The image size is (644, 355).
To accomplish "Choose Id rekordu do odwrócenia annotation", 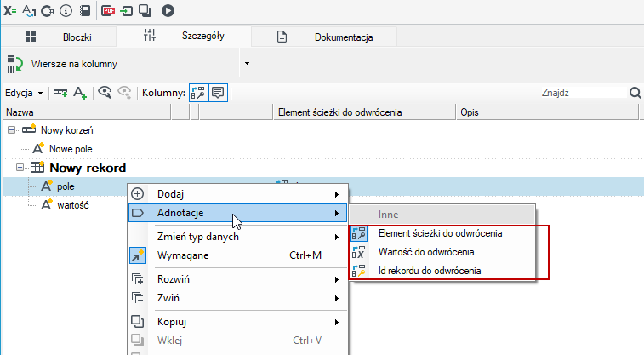I will click(x=442, y=271).
